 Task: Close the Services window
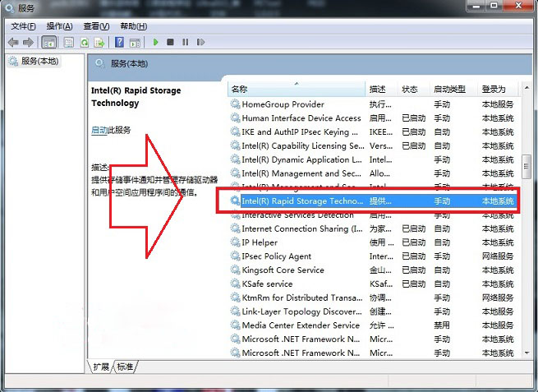pos(519,7)
